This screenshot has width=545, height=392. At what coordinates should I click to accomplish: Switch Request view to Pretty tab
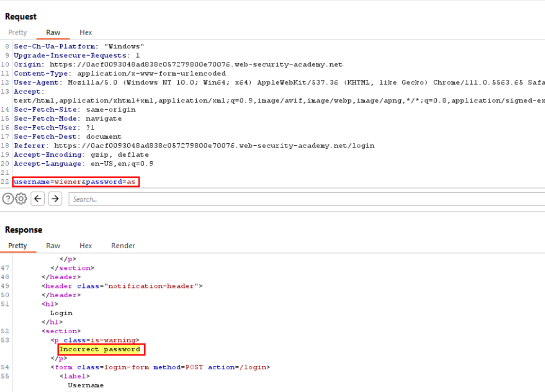coord(18,32)
